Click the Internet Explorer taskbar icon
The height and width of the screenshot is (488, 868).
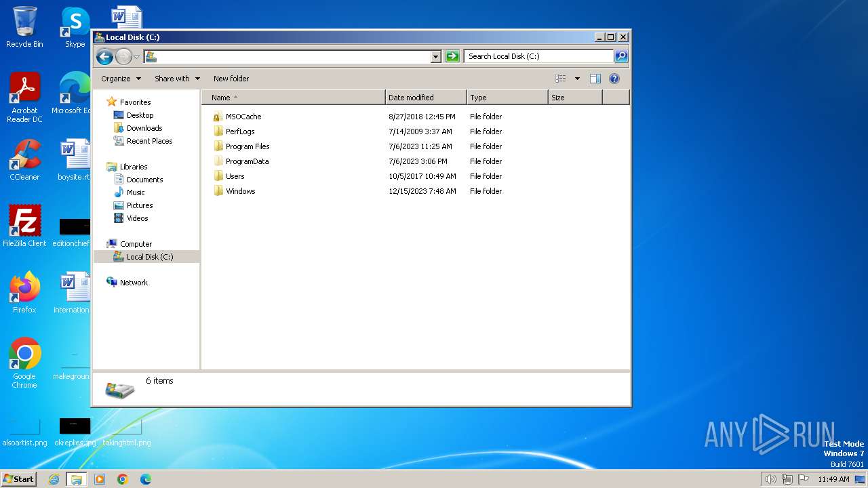(x=54, y=479)
